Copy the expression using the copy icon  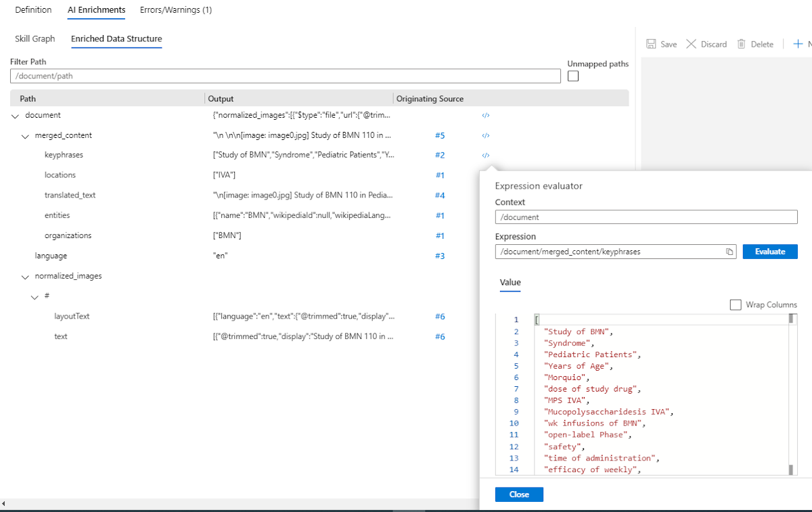point(729,252)
